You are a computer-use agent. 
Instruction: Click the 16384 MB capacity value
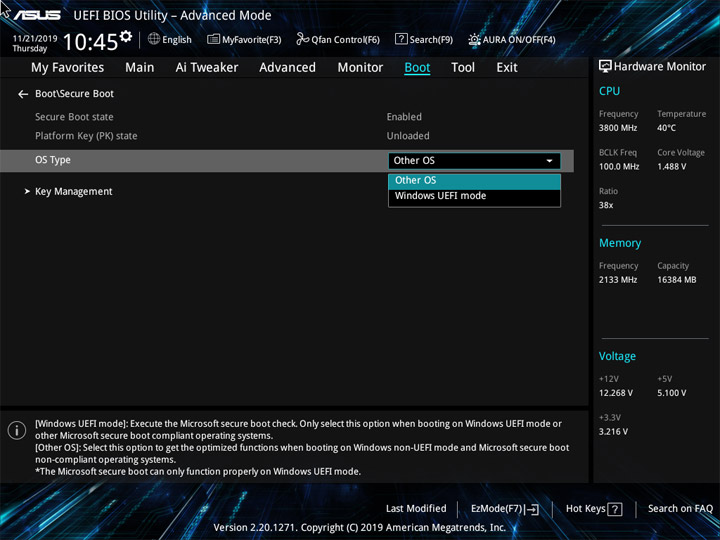[676, 280]
